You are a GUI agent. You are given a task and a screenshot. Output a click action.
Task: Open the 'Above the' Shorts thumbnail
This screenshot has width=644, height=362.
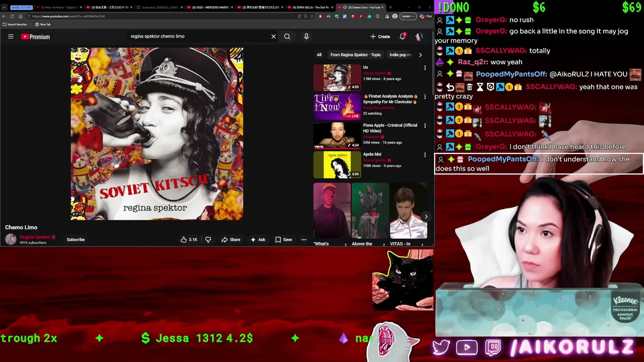pyautogui.click(x=370, y=211)
